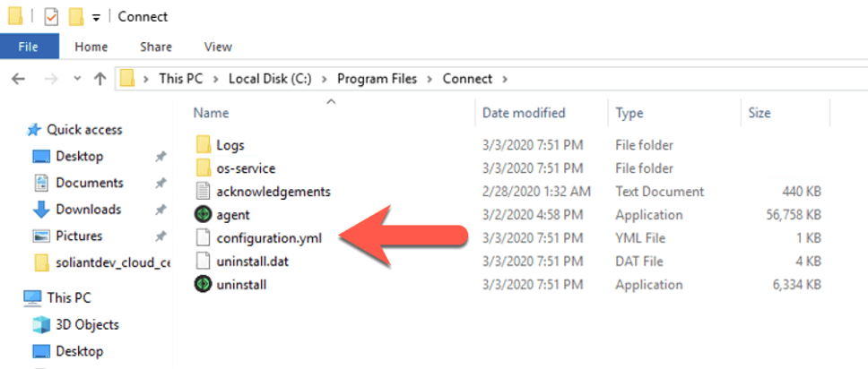Sort by the Size column header
Screen dimensions: 868x369
pyautogui.click(x=759, y=113)
